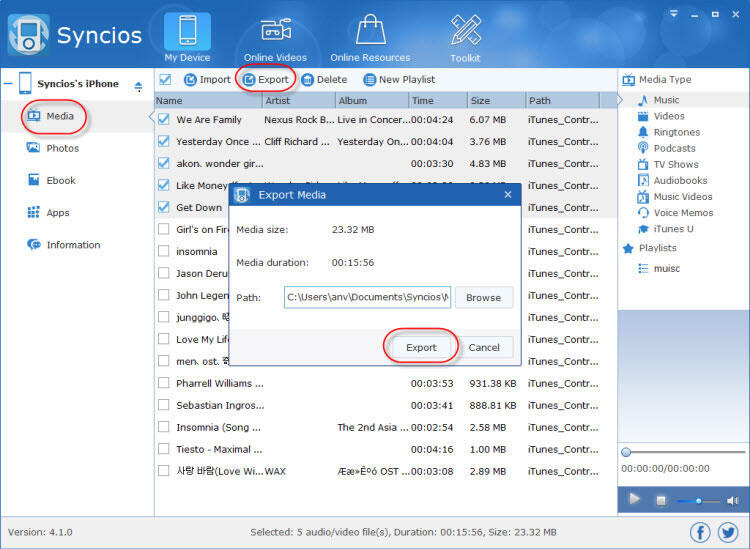
Task: Click the export Path input field
Action: click(367, 297)
